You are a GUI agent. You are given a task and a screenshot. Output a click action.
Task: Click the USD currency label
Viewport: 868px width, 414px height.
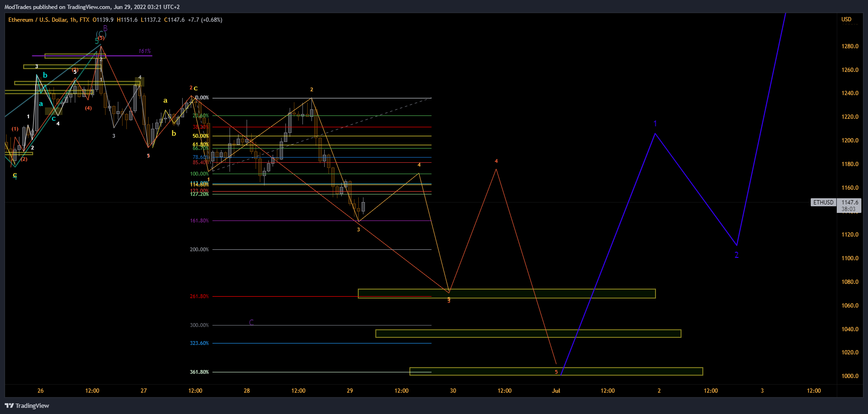coord(846,19)
